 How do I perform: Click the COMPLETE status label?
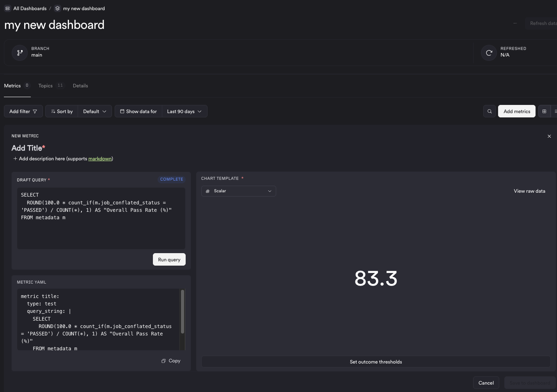[172, 179]
